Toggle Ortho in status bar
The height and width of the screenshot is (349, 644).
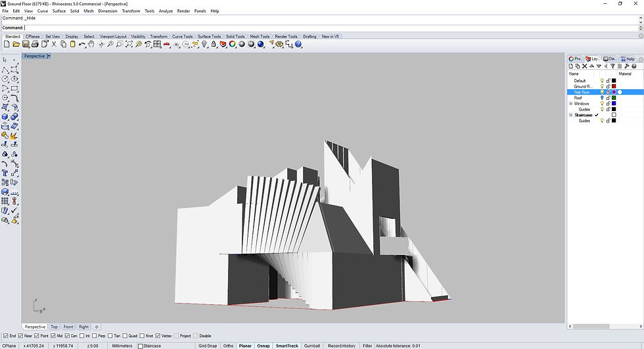[x=229, y=346]
